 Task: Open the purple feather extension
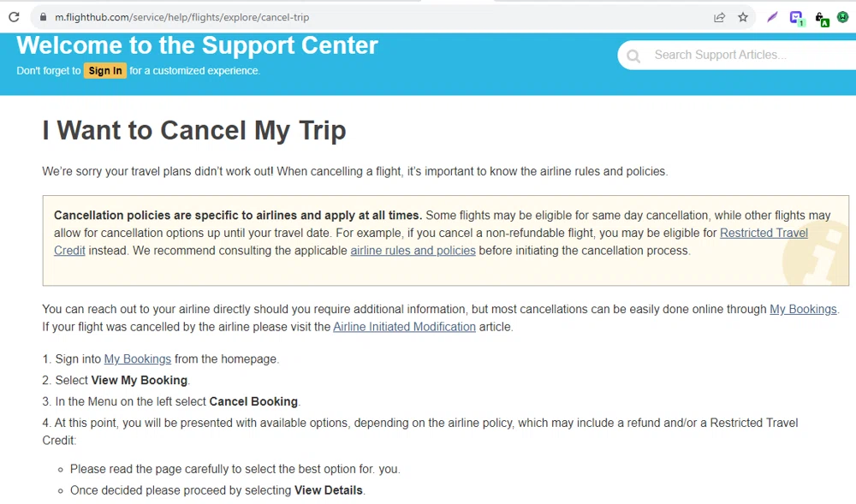click(771, 16)
